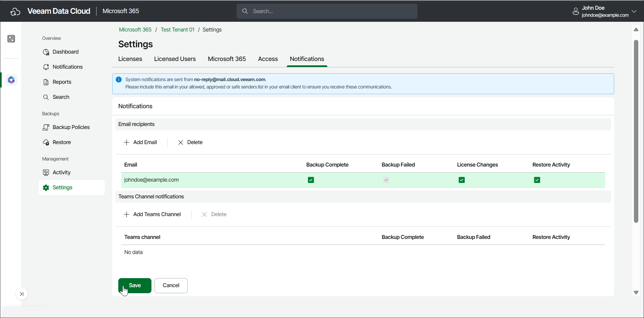Click the Veeam Data Cloud logo icon
The width and height of the screenshot is (644, 318).
point(15,11)
